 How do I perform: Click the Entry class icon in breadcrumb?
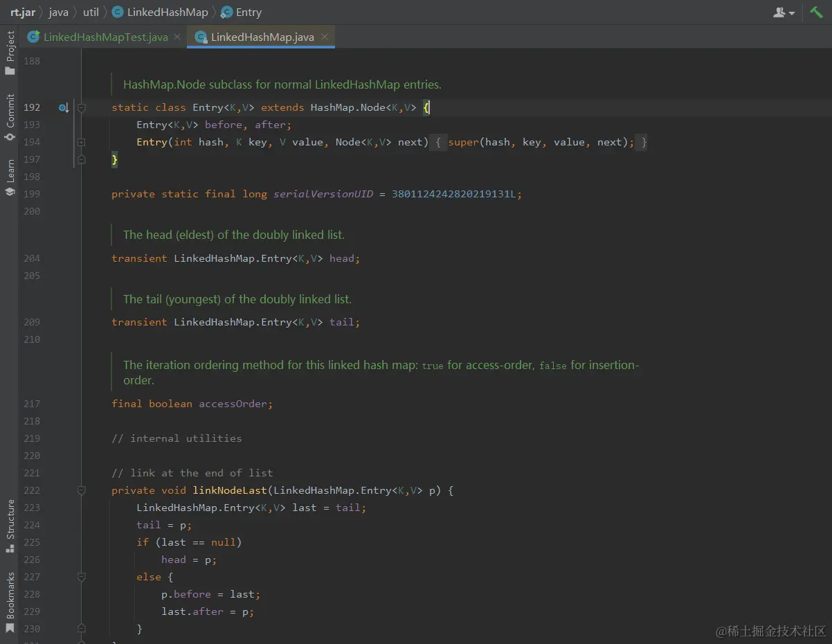(226, 12)
